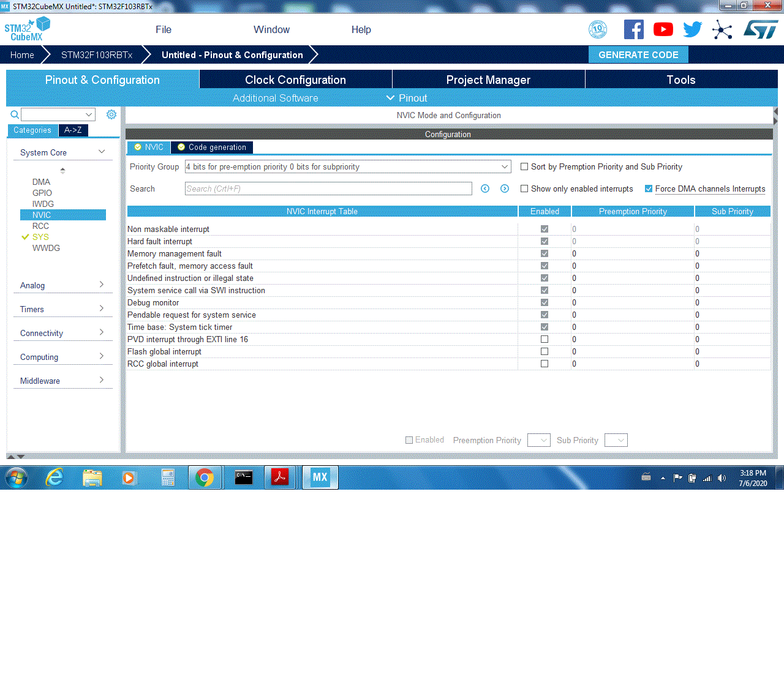Screen dimensions: 784x688
Task: Show hidden tray icons arrow
Action: pos(663,478)
